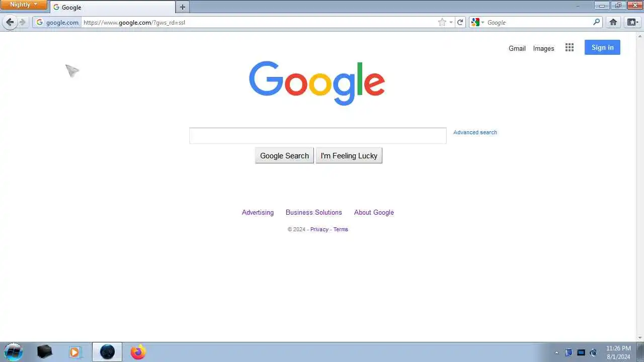Image resolution: width=644 pixels, height=362 pixels.
Task: Focus the main Google search field
Action: (317, 136)
